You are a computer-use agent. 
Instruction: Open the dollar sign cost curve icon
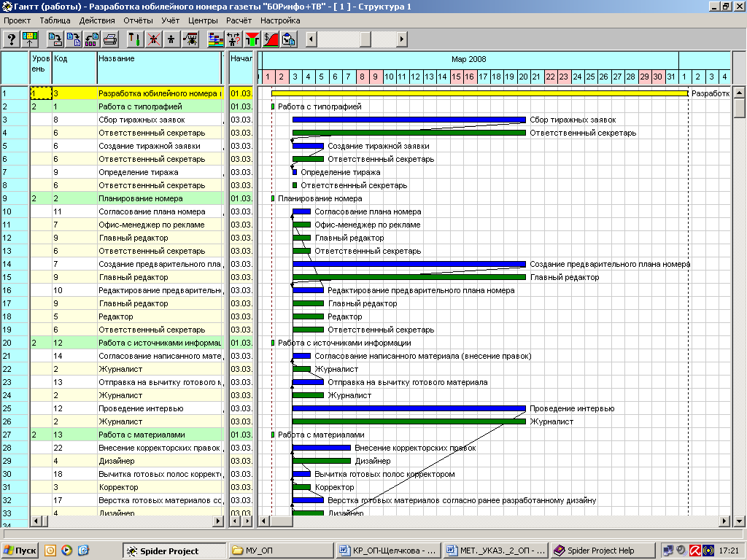[x=271, y=39]
